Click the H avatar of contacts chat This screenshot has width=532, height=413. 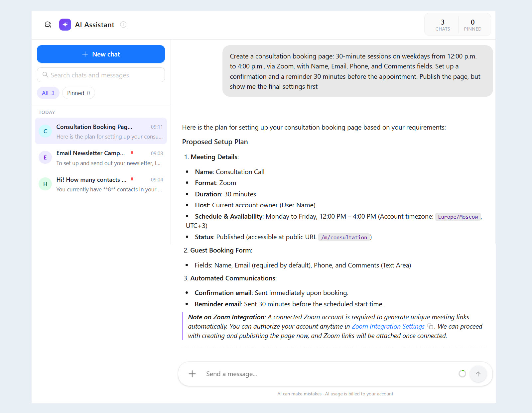tap(45, 184)
